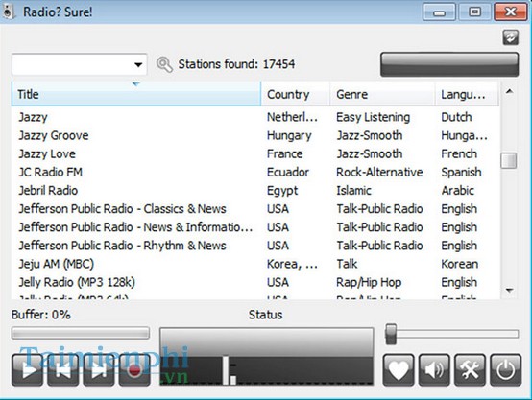This screenshot has width=532, height=400.
Task: Select the Jazzy station row
Action: coord(255,117)
